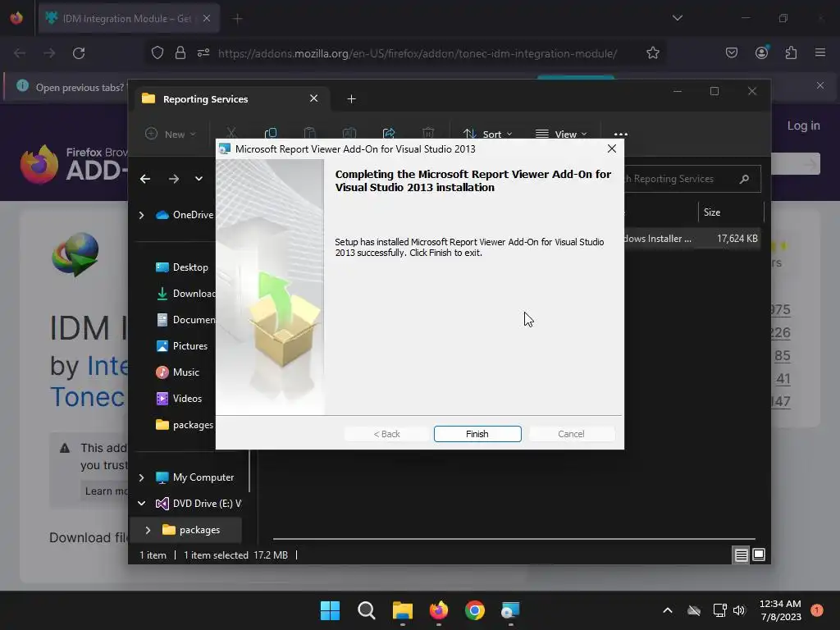This screenshot has height=630, width=840.
Task: Select My Computer in the navigation pane
Action: 194,477
